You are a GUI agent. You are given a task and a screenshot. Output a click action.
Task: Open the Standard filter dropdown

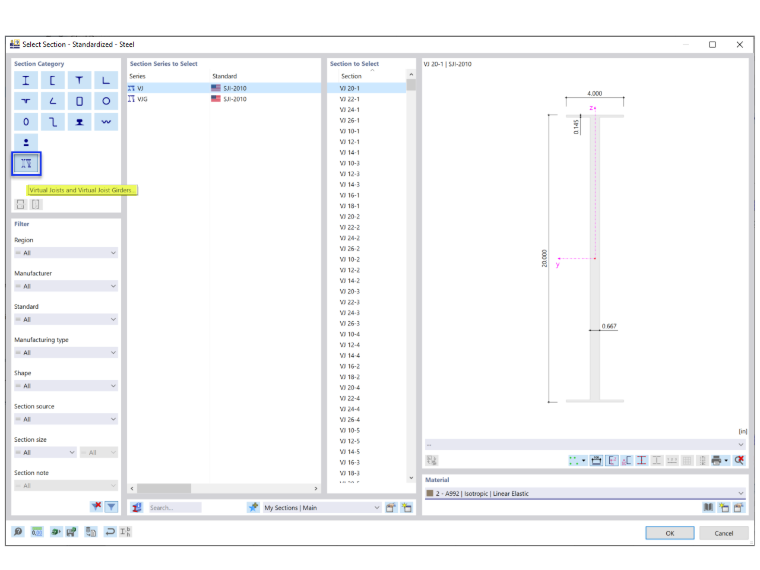click(66, 319)
